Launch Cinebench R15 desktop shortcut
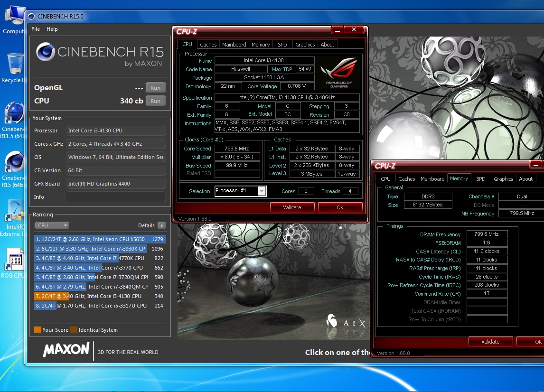Screen dimensions: 544x392 12,169
